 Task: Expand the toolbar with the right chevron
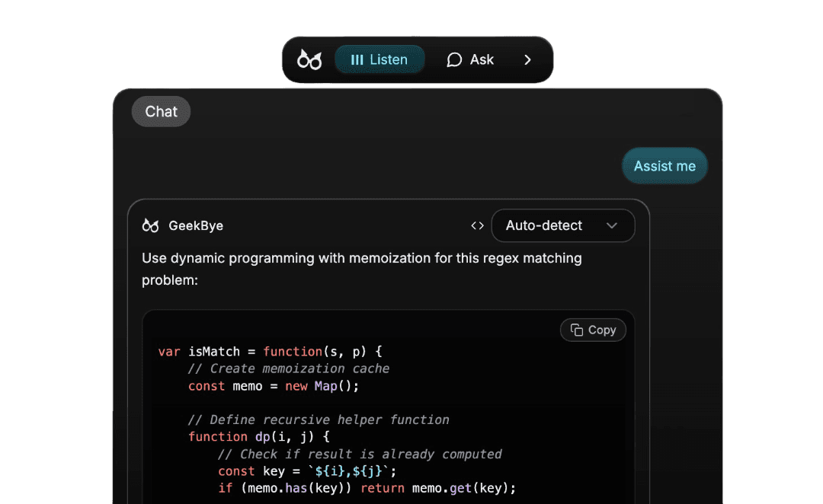528,59
